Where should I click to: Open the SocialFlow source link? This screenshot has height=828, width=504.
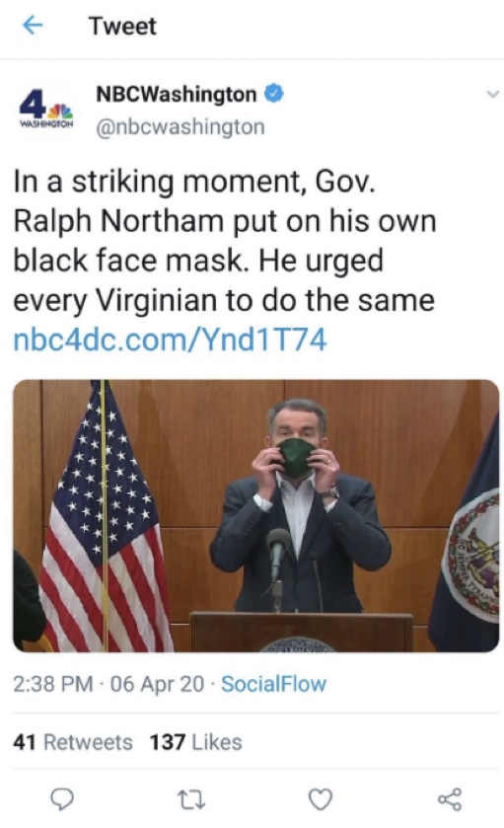(x=273, y=684)
